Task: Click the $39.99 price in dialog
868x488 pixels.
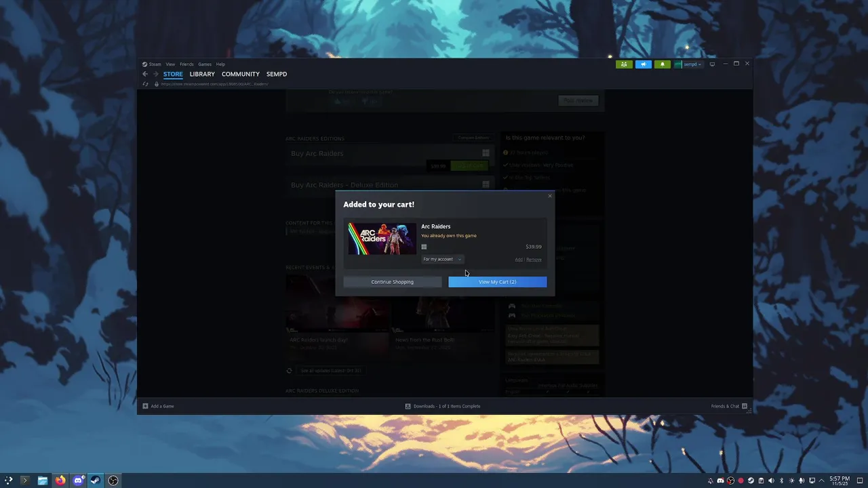Action: pos(534,247)
